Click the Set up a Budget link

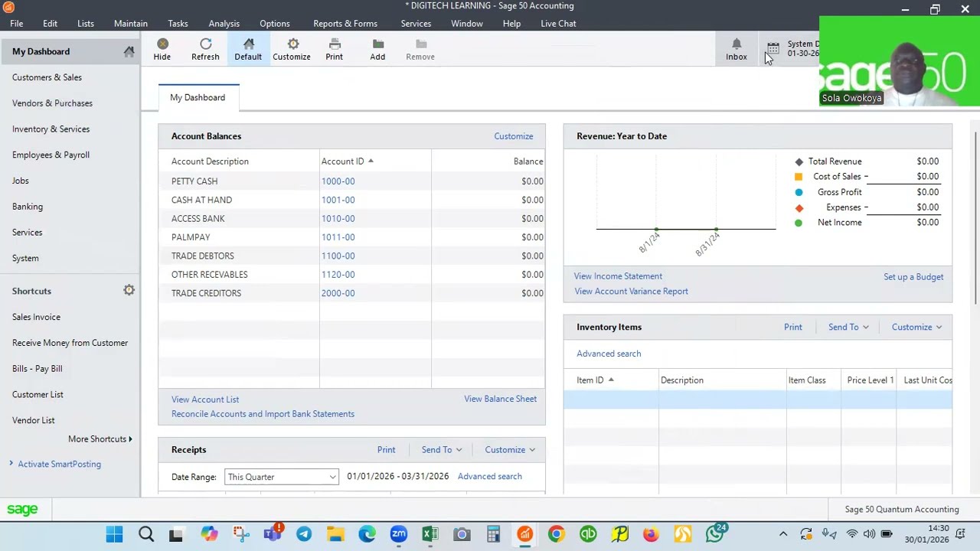click(x=913, y=277)
